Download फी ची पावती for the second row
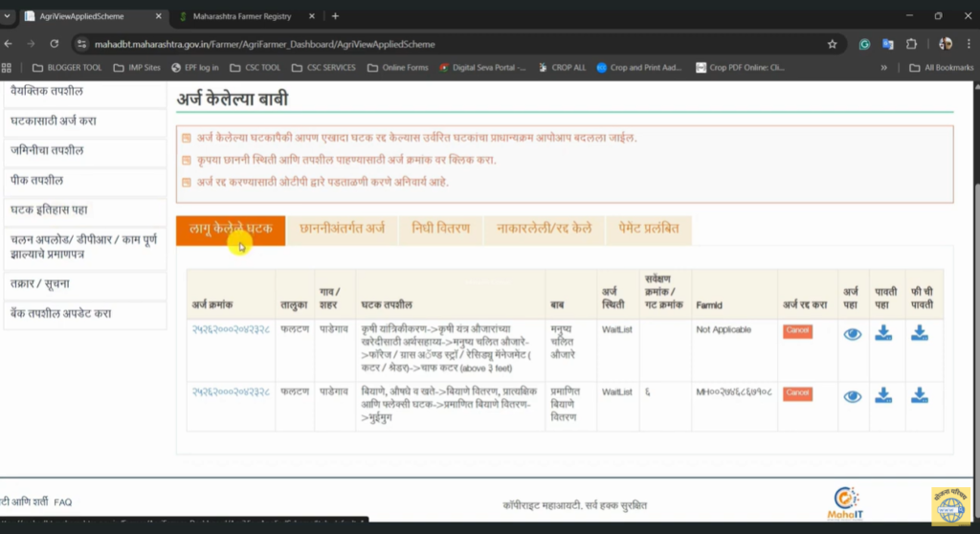980x534 pixels. point(919,395)
